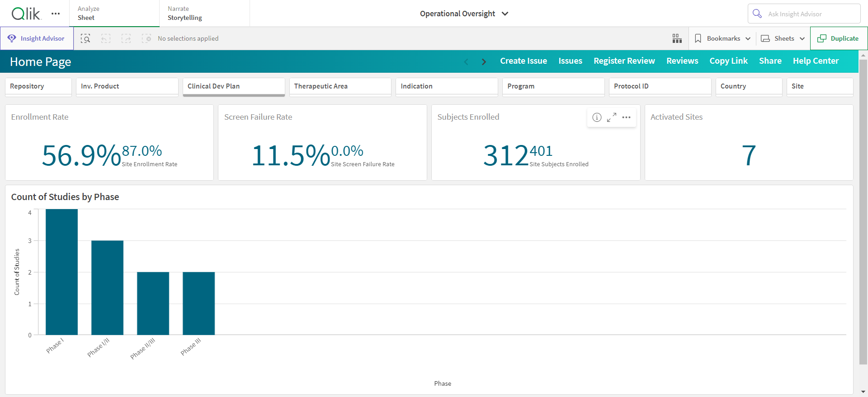
Task: Open the Qlik navigation ellipsis menu
Action: pyautogui.click(x=56, y=14)
